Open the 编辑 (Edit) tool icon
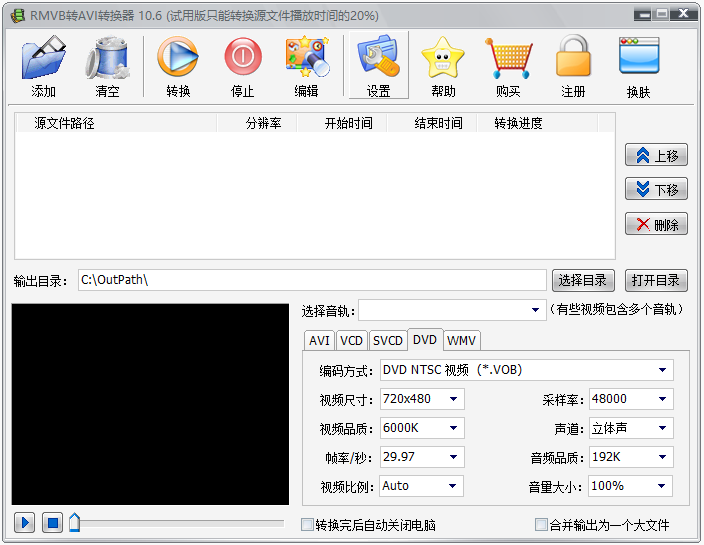This screenshot has height=545, width=704. coord(307,57)
